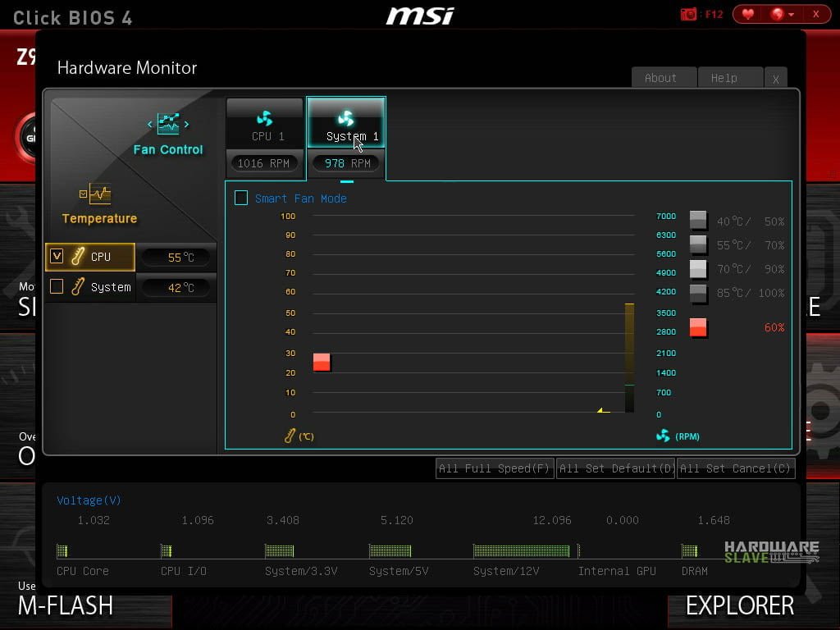Open the globe language dropdown
The image size is (840, 630).
[782, 14]
